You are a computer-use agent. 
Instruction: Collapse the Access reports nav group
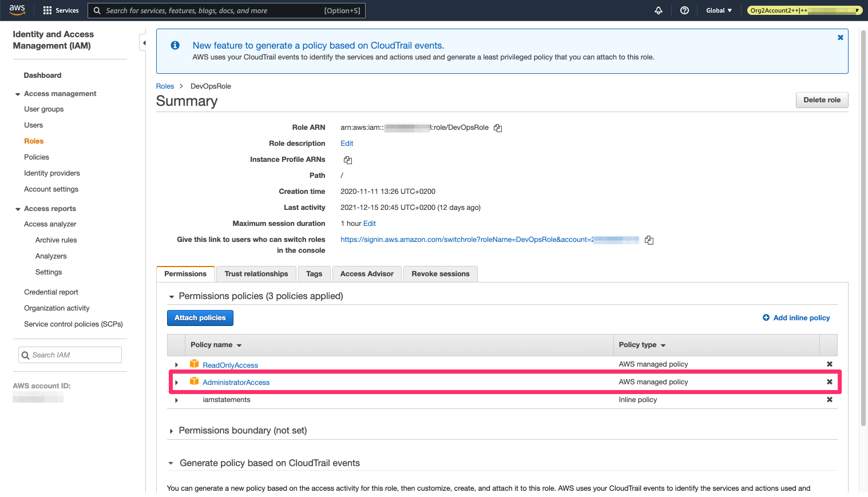(18, 209)
